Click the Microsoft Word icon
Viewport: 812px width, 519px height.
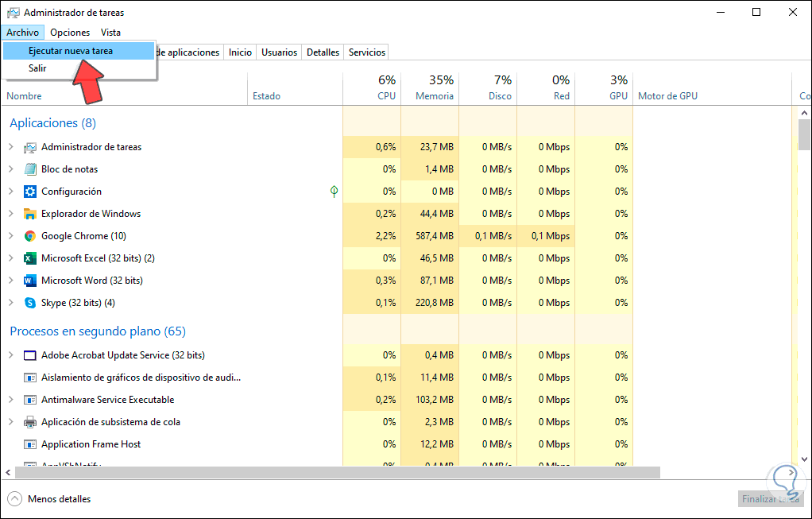pos(30,281)
